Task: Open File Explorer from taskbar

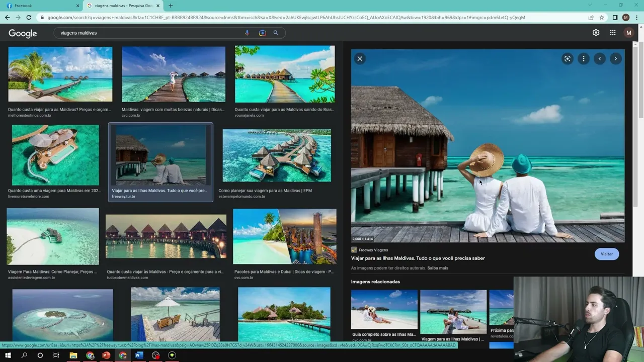Action: [73, 355]
